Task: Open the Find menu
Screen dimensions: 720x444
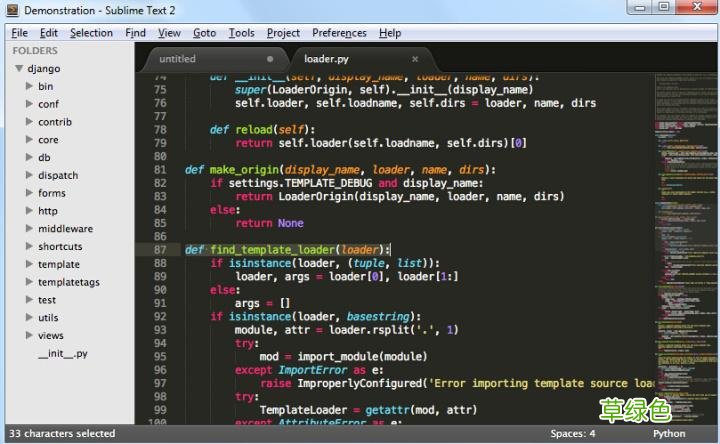Action: (135, 33)
